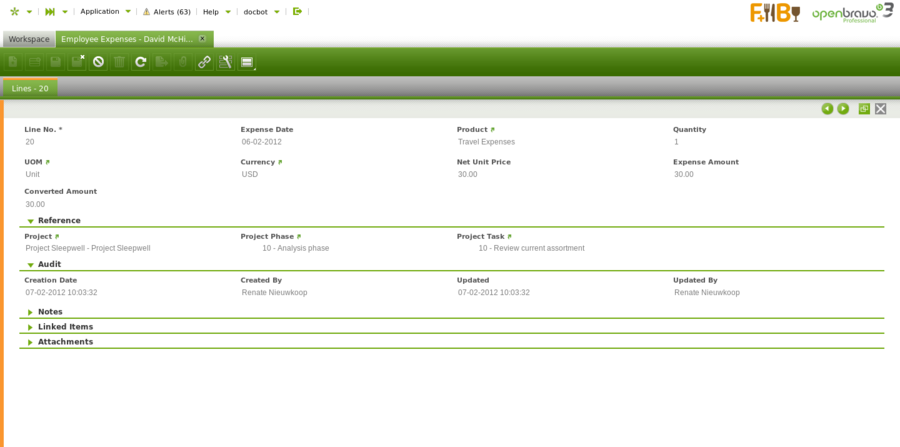Screen dimensions: 900x447
Task: Click the maximize/restore form view icon
Action: click(x=864, y=108)
